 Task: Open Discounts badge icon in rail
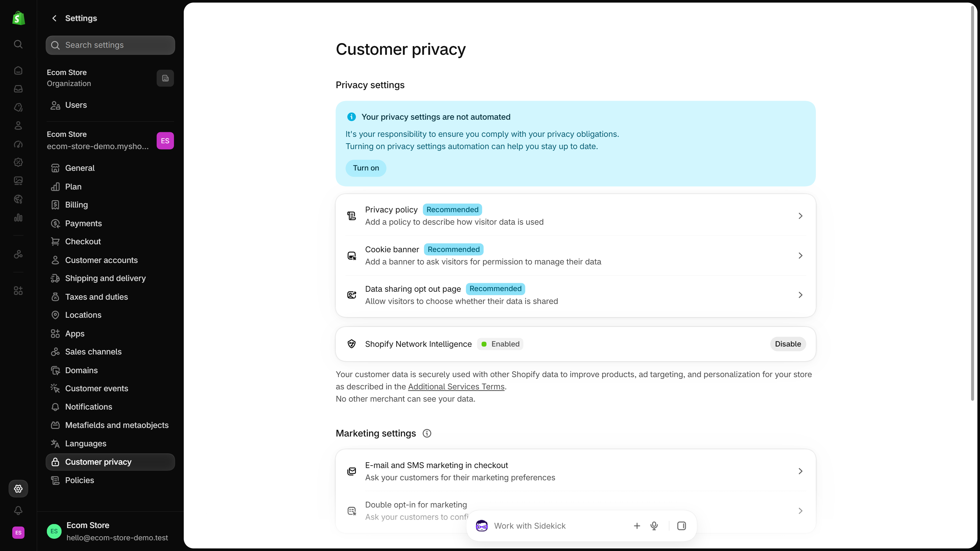click(18, 162)
